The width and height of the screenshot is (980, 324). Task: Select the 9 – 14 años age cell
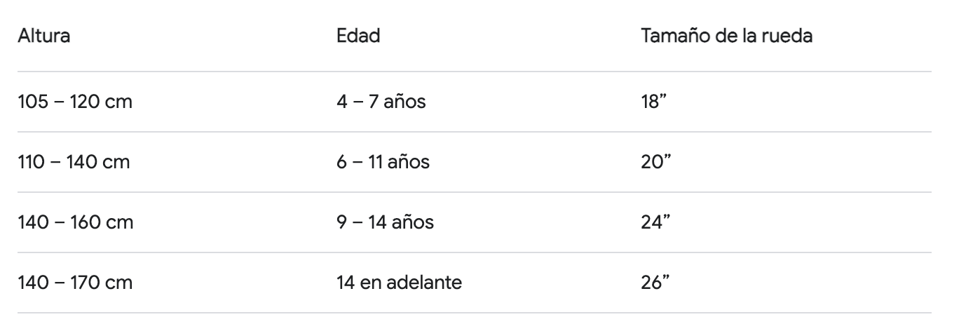click(x=385, y=223)
